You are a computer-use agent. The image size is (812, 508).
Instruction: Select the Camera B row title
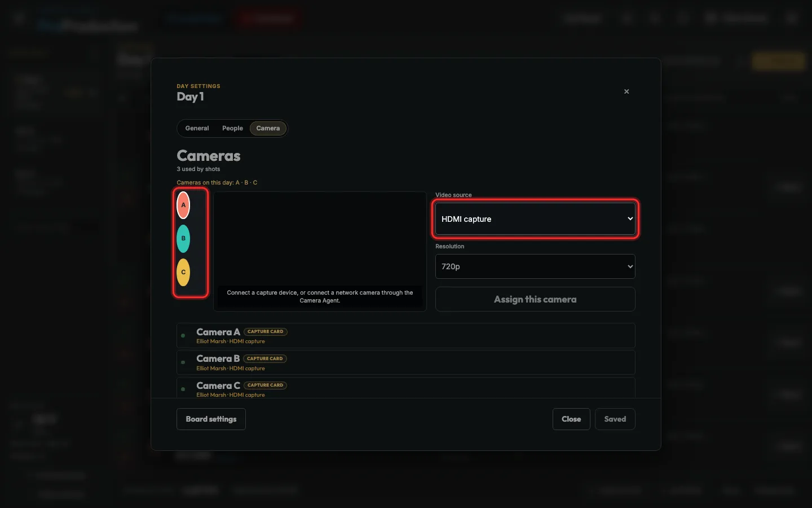click(x=218, y=358)
